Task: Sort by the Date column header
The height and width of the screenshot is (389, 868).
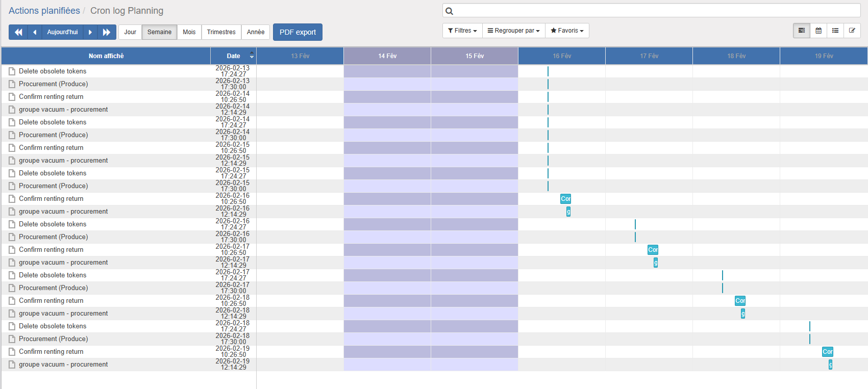Action: point(233,56)
